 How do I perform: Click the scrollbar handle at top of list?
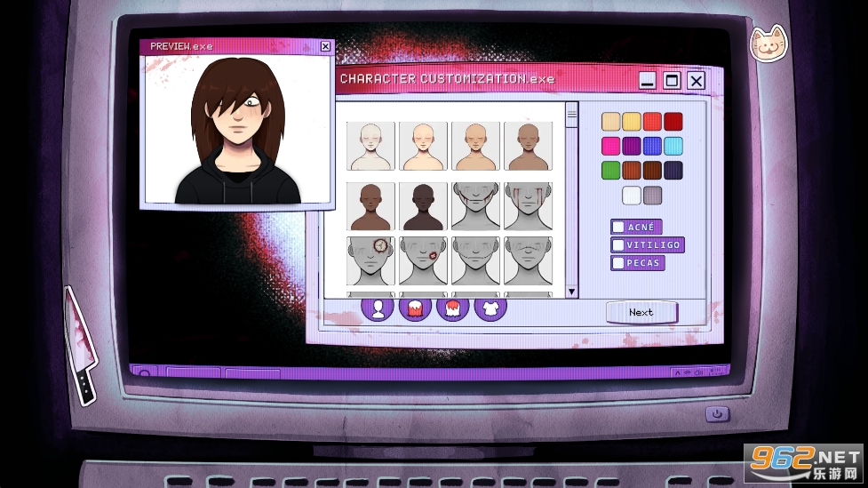571,112
